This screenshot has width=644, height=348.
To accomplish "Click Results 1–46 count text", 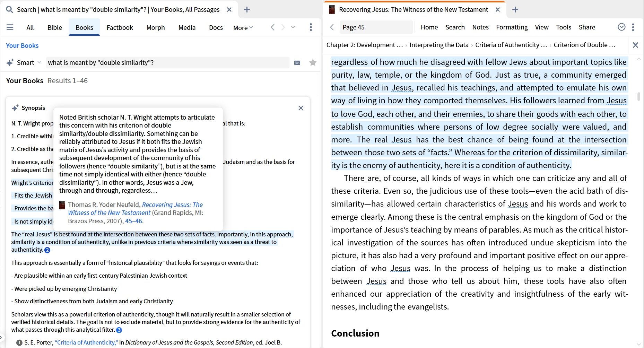I will pos(68,81).
